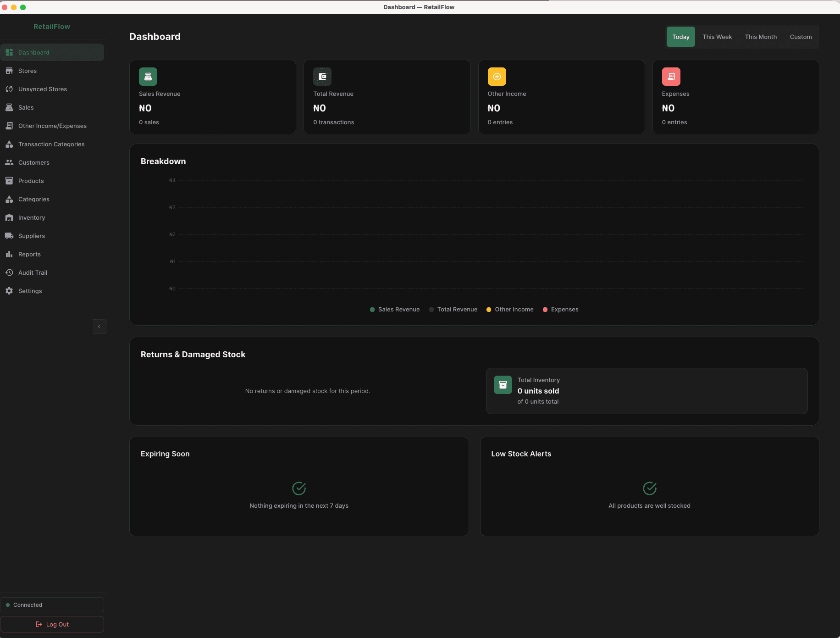Click 'Nothing expiring in the next 7 days'
840x638 pixels.
click(x=299, y=505)
